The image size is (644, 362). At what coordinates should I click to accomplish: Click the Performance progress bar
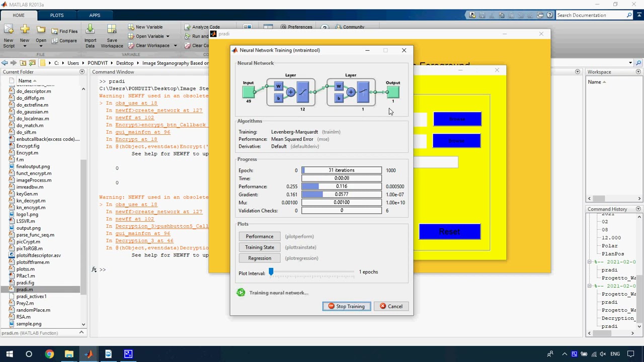tap(342, 187)
